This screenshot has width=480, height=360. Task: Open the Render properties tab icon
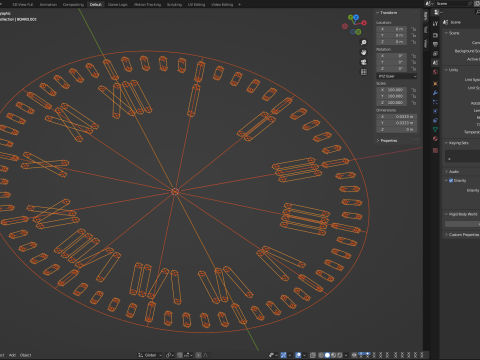[x=435, y=35]
